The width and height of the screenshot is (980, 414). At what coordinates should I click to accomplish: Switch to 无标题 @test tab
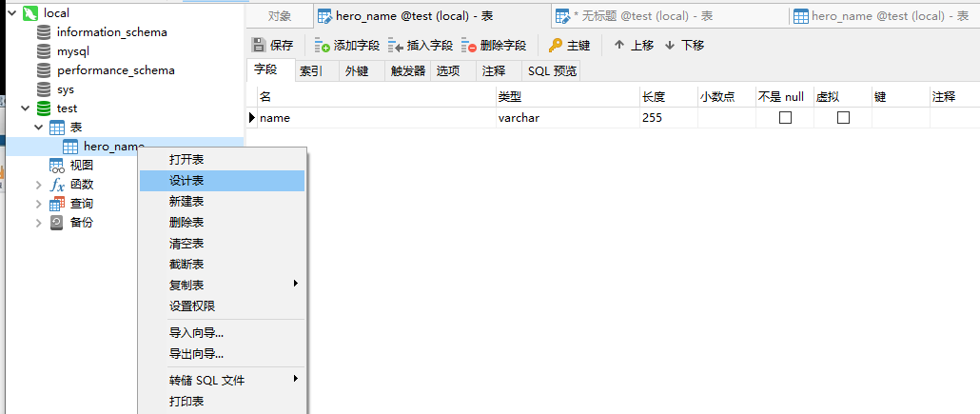pos(671,16)
